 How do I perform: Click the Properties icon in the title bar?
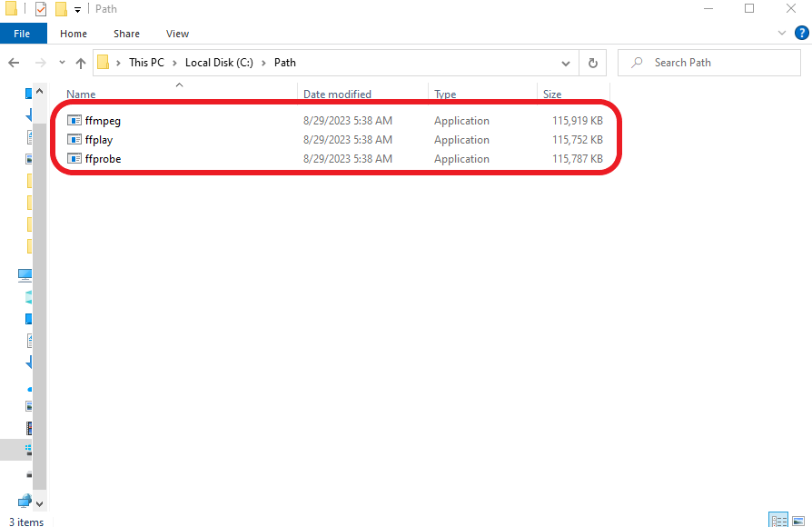(41, 9)
